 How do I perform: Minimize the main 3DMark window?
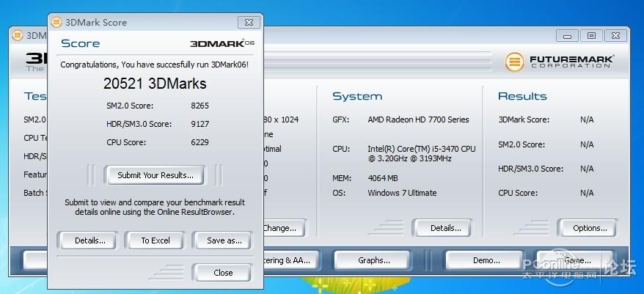coord(567,36)
